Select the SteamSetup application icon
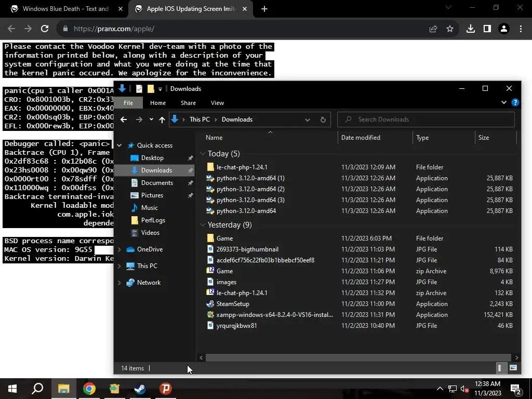Viewport: 532px width, 399px height. click(210, 303)
